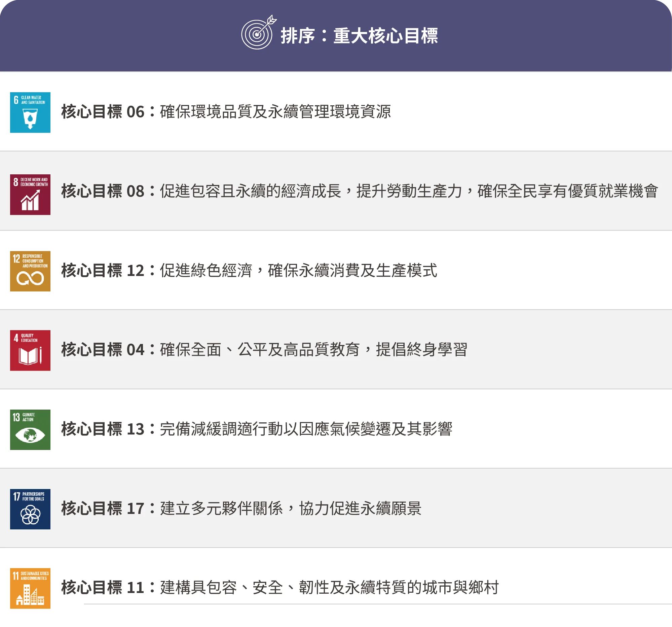Click the SDG 13 Climate Action icon
The width and height of the screenshot is (672, 627).
click(30, 429)
